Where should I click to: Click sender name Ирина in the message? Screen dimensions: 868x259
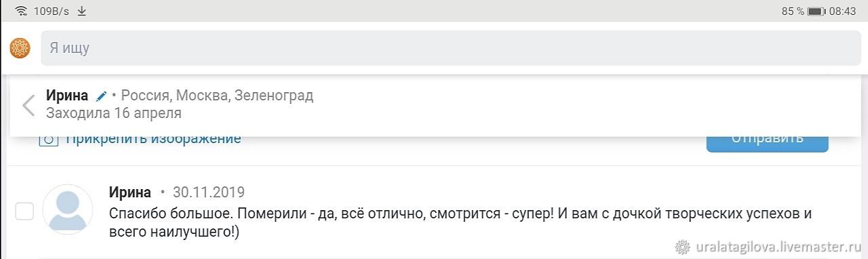(130, 192)
